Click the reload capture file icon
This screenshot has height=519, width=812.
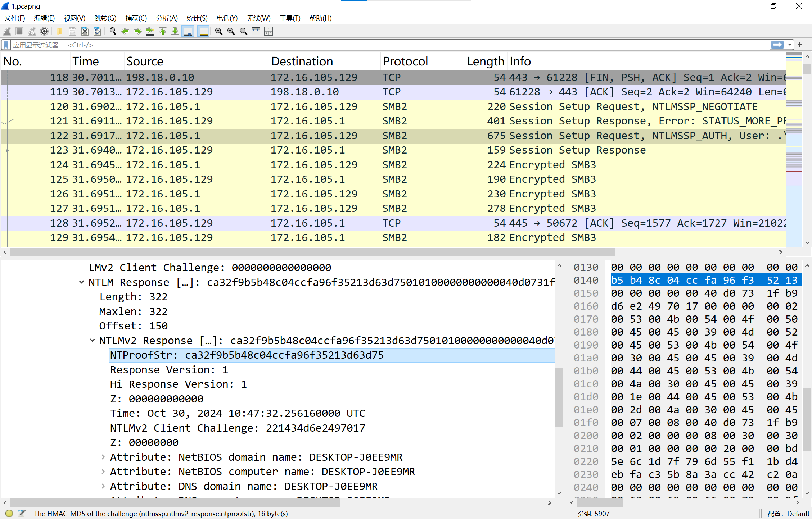[97, 32]
